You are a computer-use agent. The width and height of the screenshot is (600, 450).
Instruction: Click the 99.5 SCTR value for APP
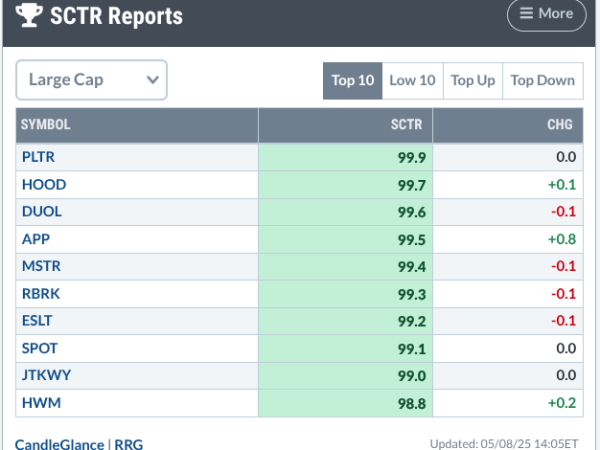pos(412,240)
